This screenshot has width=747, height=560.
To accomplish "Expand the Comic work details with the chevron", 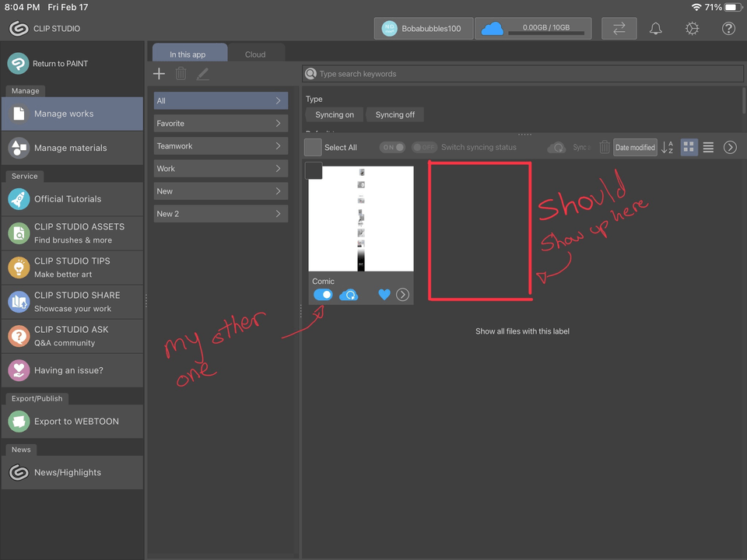I will point(403,295).
